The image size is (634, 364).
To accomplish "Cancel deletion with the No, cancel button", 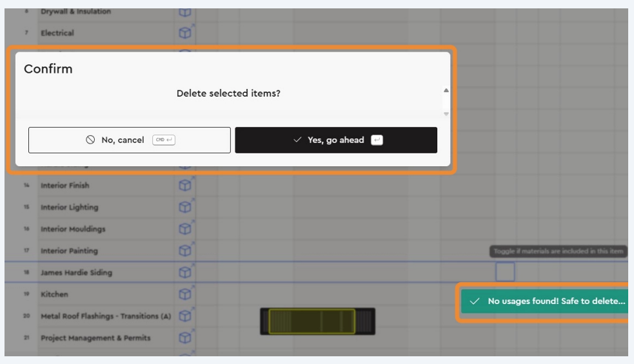I will [129, 140].
